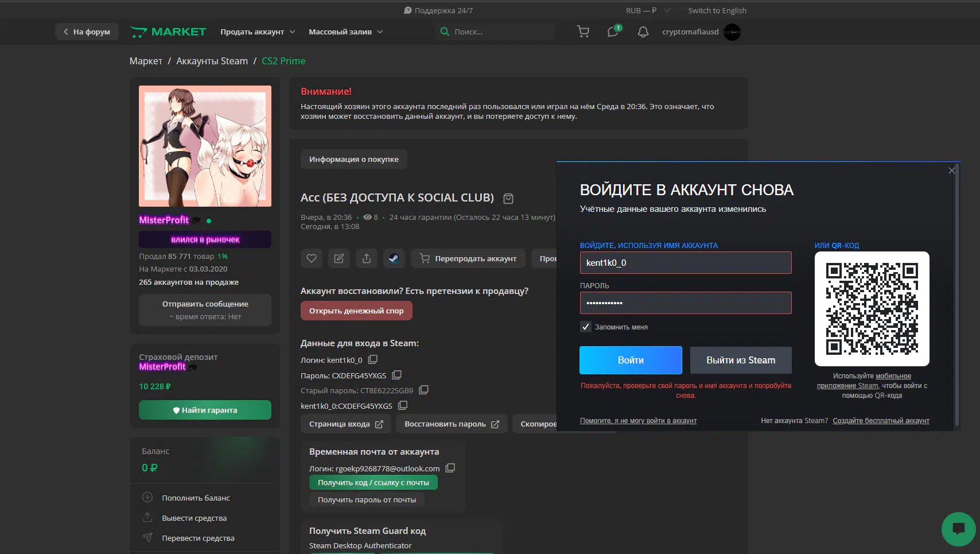This screenshot has width=980, height=554.
Task: Click Пополнить баланс
Action: pyautogui.click(x=196, y=498)
